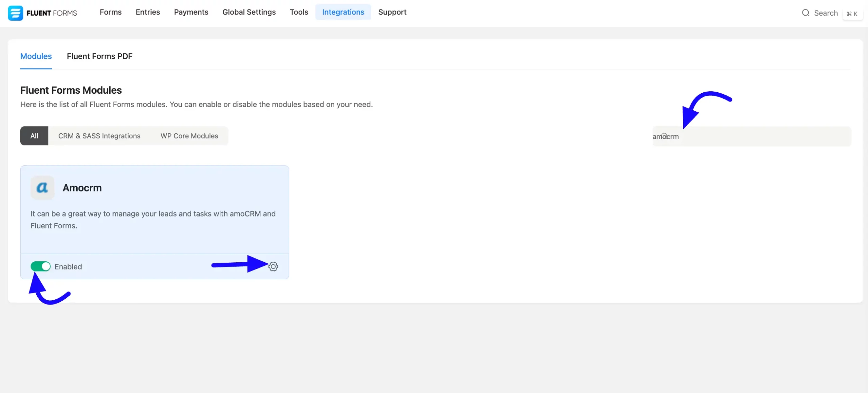The image size is (868, 393).
Task: Open Amocrm settings gear icon
Action: click(x=273, y=266)
